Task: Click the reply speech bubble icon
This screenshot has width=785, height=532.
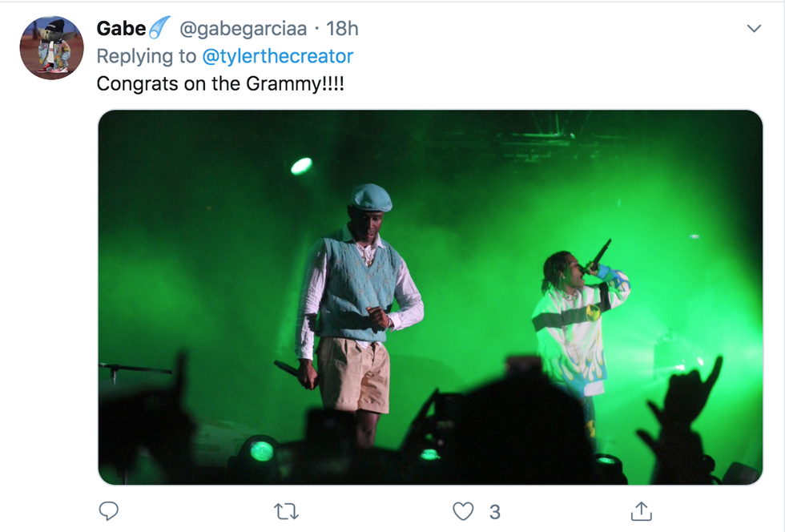Action: (x=109, y=511)
